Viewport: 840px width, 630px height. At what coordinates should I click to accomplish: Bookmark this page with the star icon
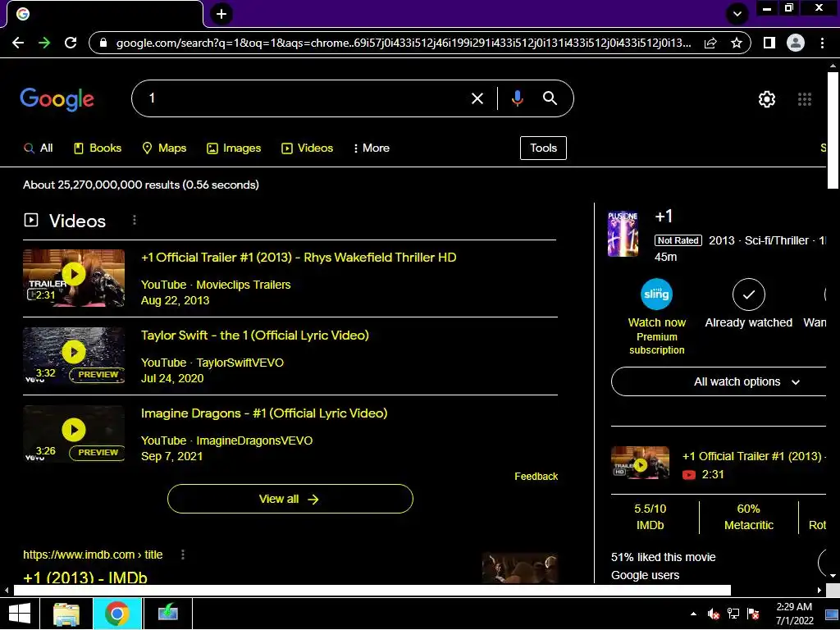point(737,43)
